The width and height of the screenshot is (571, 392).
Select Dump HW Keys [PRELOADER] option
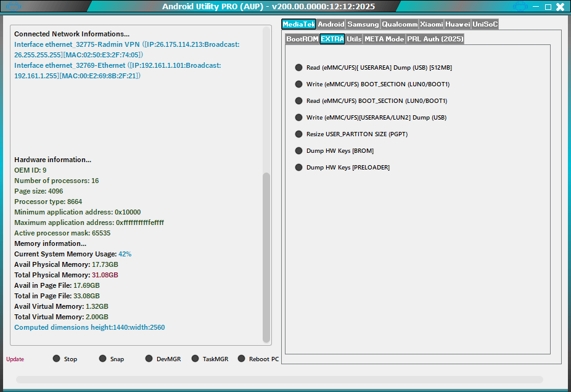(299, 167)
